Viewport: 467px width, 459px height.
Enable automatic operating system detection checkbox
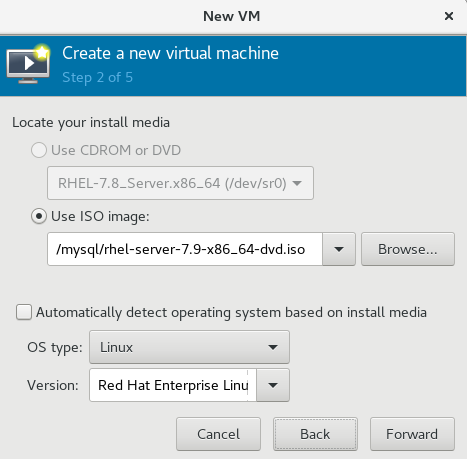tap(24, 312)
